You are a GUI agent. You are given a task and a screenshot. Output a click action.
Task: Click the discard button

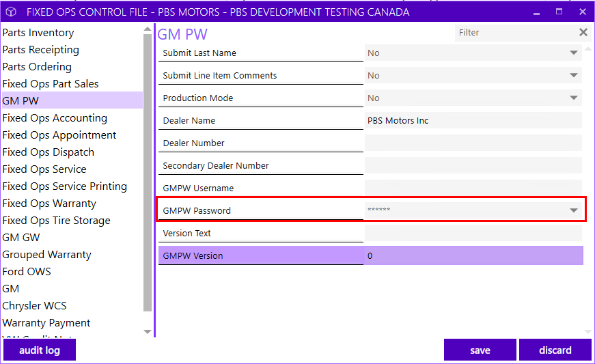555,350
